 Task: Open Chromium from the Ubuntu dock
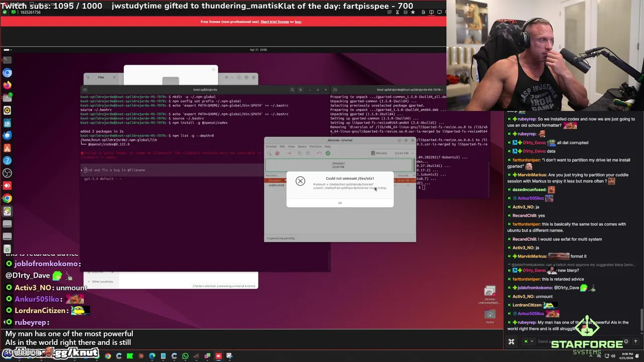pos(7,73)
